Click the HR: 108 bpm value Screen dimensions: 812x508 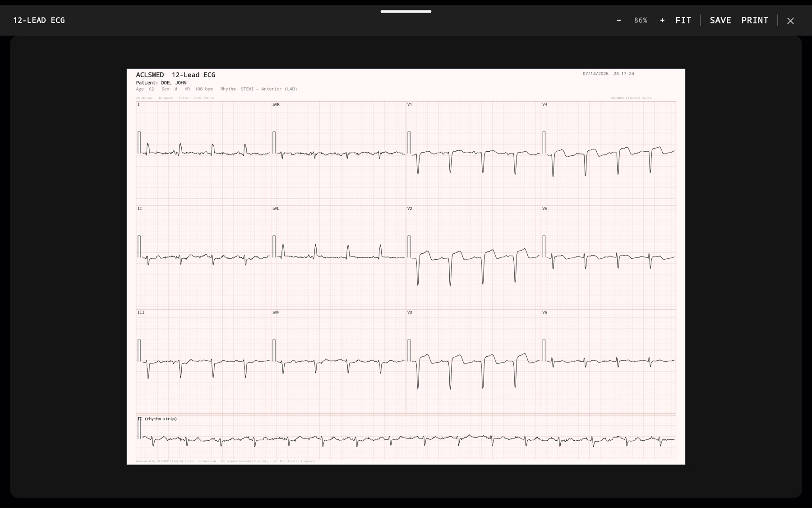[x=198, y=89]
